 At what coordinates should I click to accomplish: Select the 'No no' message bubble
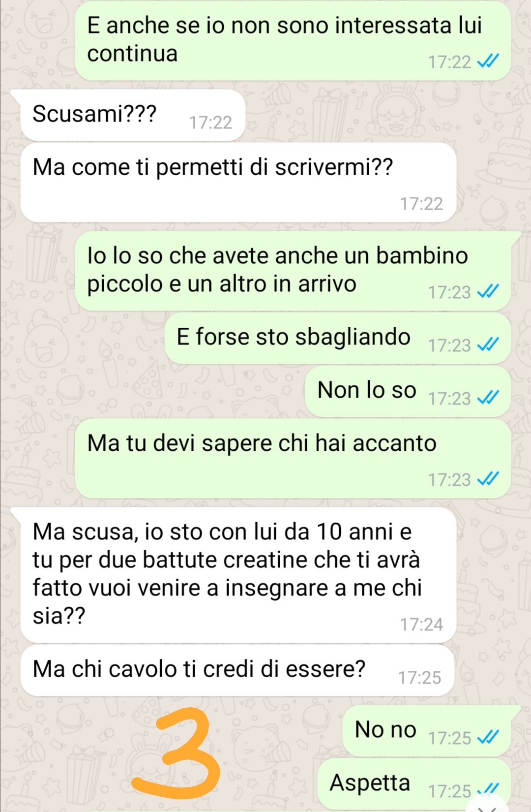pyautogui.click(x=427, y=731)
